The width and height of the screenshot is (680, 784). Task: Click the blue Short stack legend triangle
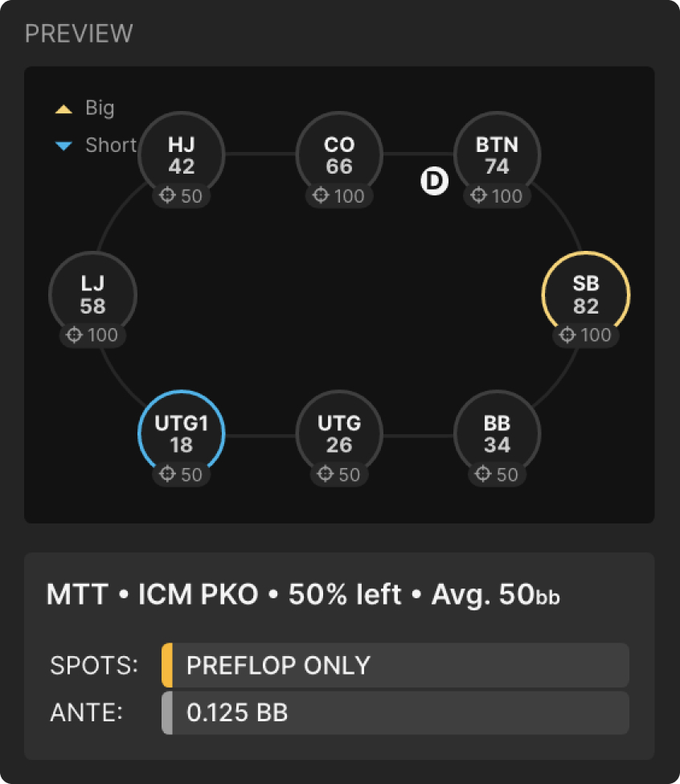[x=63, y=146]
